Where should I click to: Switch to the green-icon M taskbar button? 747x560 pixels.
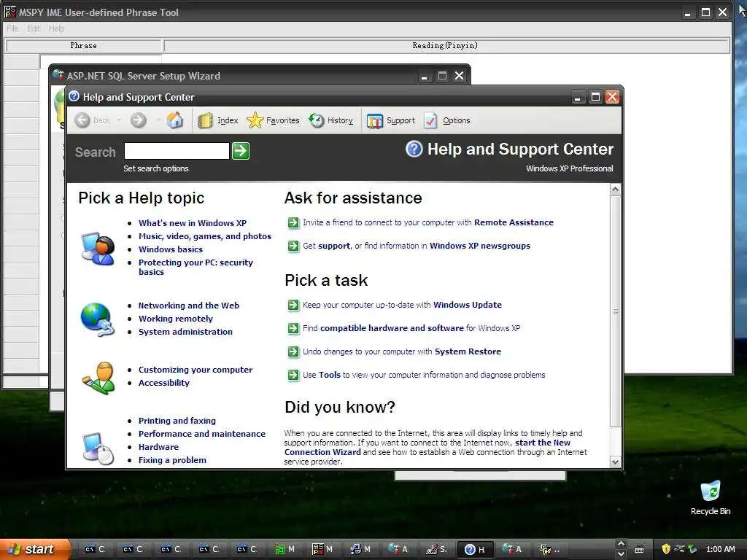pos(285,550)
